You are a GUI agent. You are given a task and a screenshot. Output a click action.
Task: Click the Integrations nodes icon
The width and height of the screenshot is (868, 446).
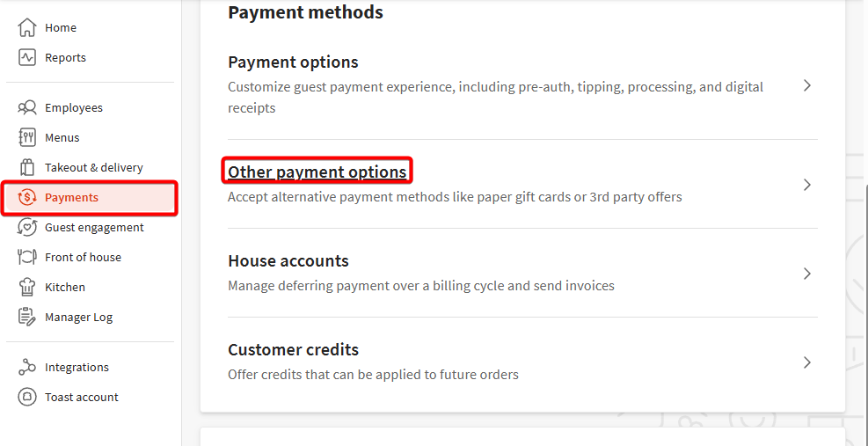point(27,367)
